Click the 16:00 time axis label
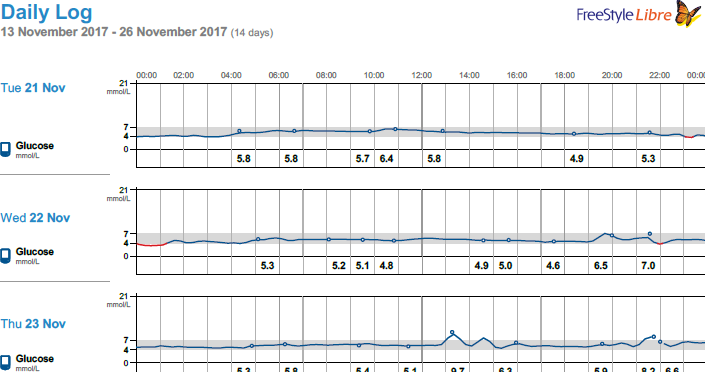 coord(517,75)
